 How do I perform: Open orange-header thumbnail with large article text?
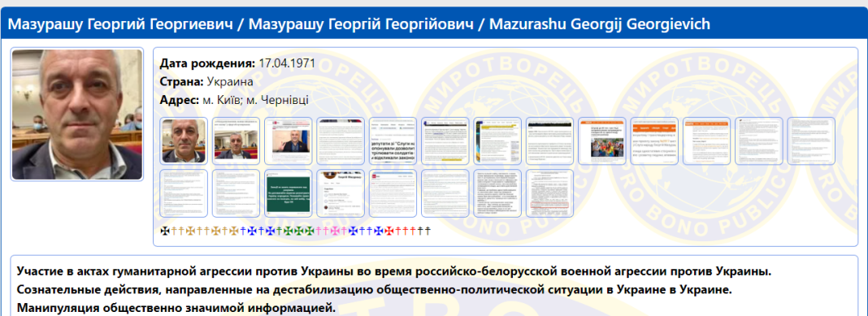[x=654, y=141]
